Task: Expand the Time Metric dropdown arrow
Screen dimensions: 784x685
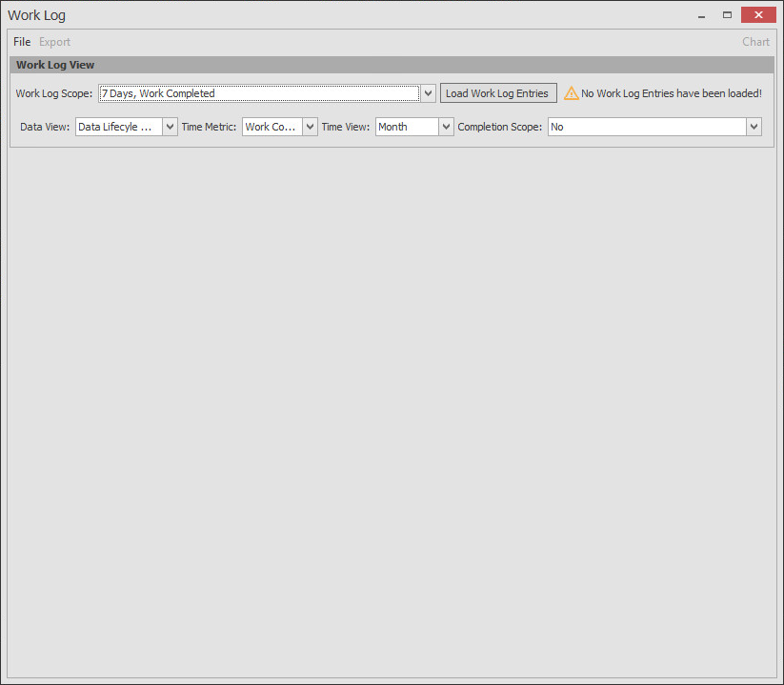Action: click(310, 127)
